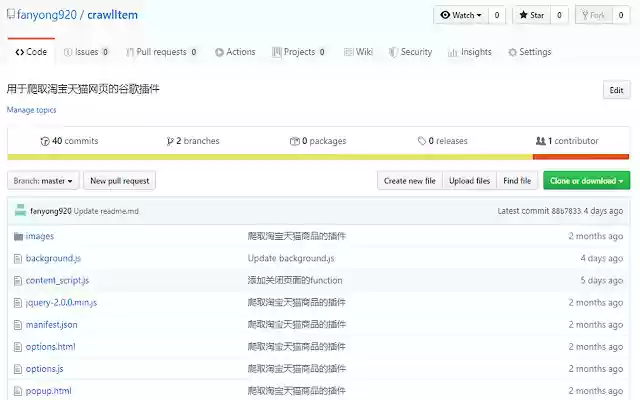Open the popup.html file
The width and height of the screenshot is (640, 400).
tap(49, 391)
